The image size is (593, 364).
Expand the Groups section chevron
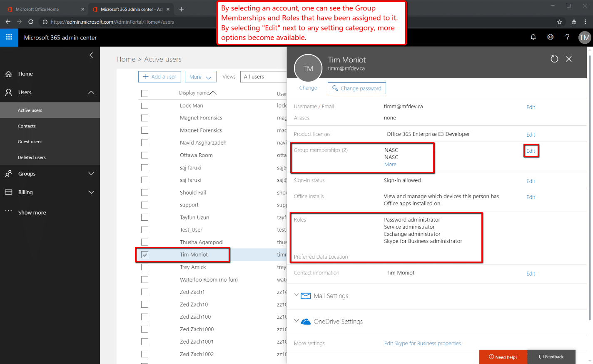click(91, 174)
